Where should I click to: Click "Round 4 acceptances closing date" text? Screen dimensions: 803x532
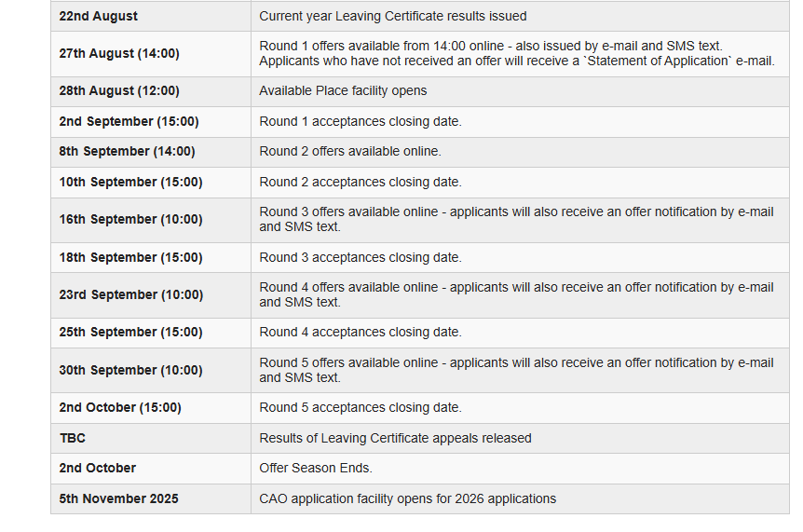coord(360,332)
